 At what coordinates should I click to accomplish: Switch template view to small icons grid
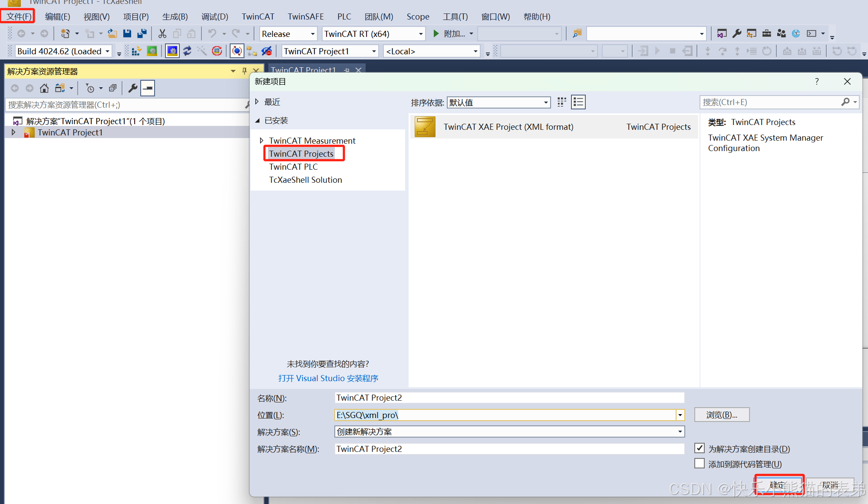(x=561, y=102)
